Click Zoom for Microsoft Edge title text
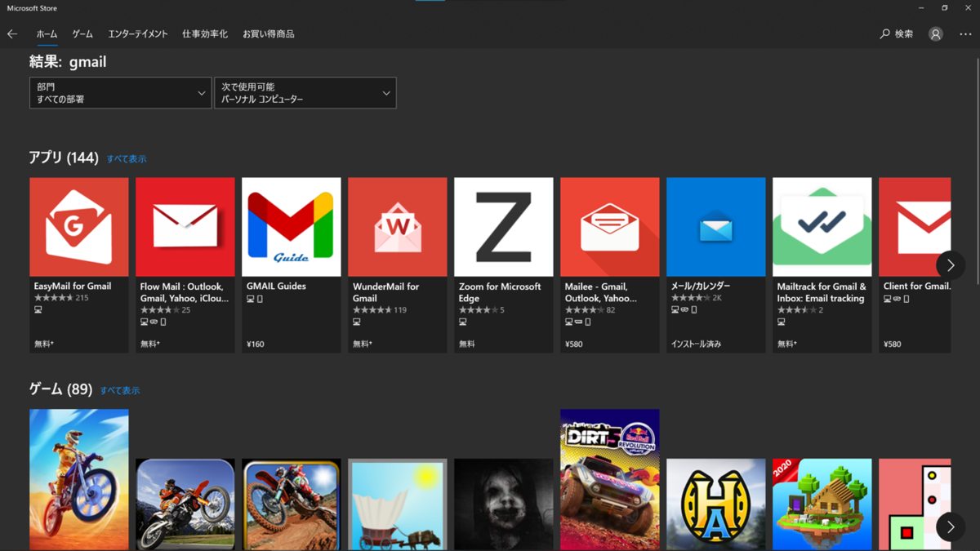Viewport: 980px width, 551px height. pos(500,292)
